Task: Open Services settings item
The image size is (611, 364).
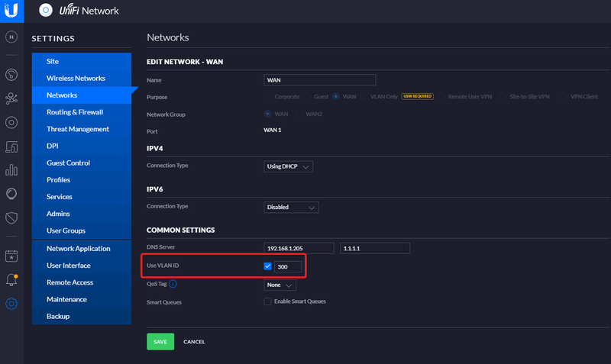Action: pyautogui.click(x=82, y=197)
